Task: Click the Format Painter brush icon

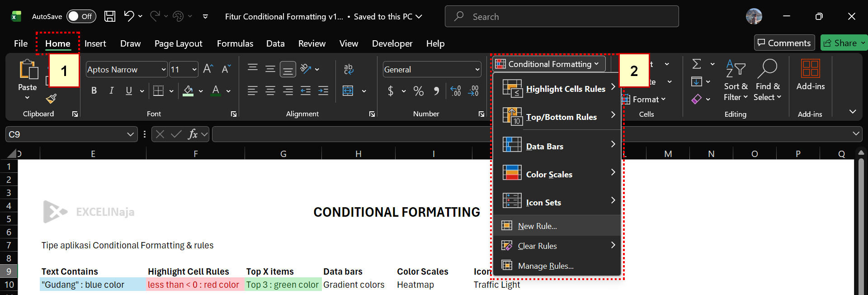Action: coord(52,98)
